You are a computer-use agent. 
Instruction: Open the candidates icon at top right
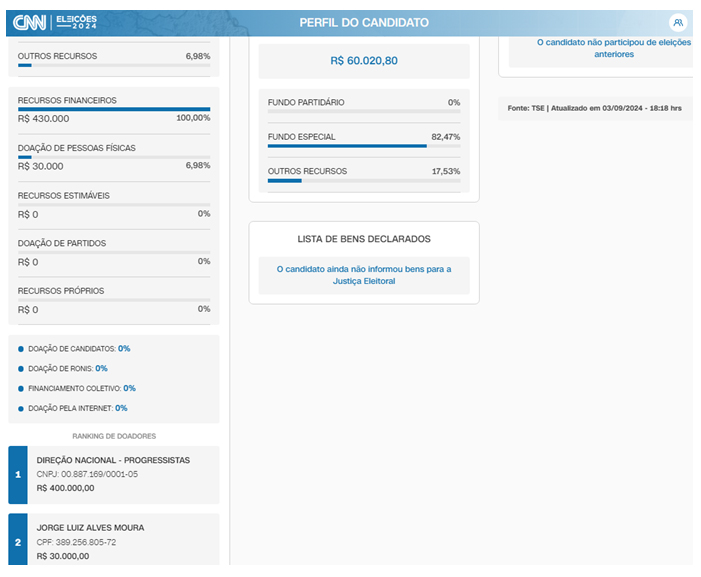[678, 22]
